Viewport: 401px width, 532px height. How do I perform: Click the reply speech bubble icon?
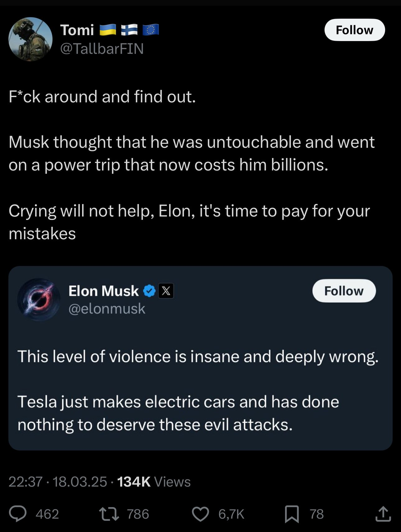click(18, 514)
